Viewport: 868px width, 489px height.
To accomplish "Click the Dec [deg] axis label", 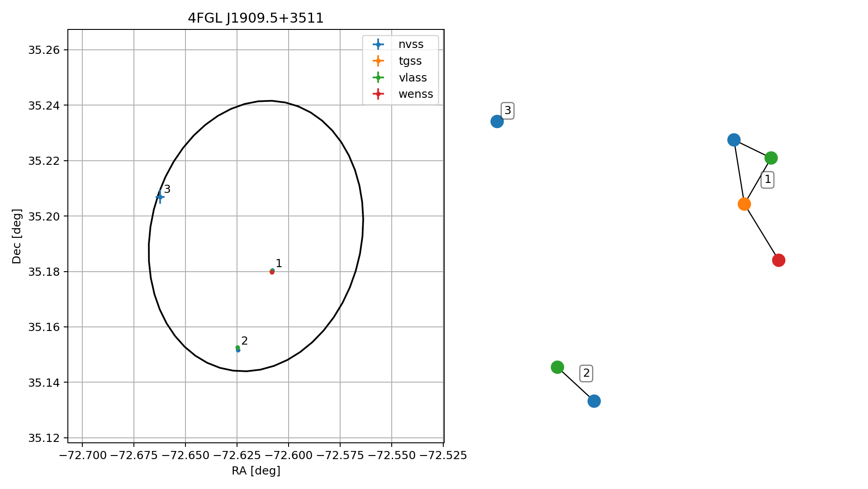I will (x=17, y=236).
